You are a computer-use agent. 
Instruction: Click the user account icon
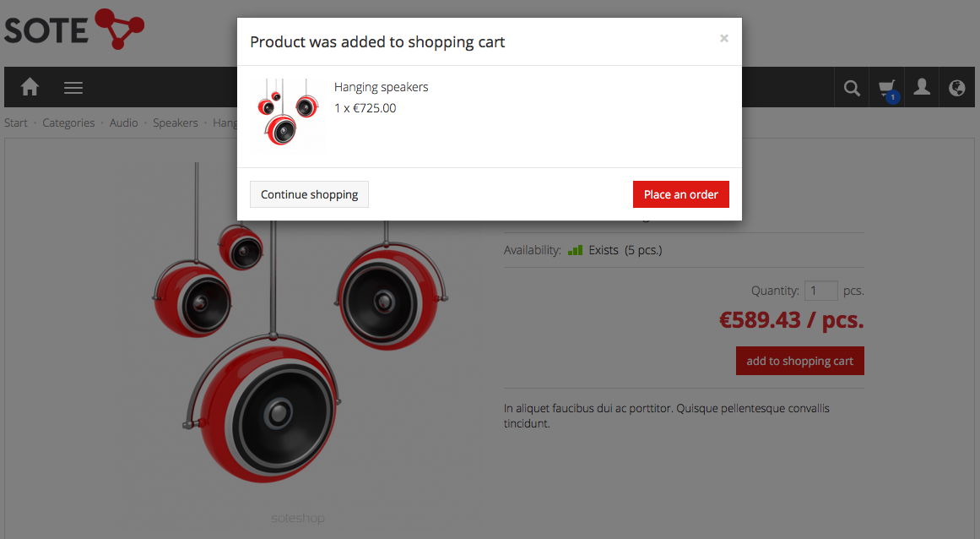pyautogui.click(x=922, y=87)
